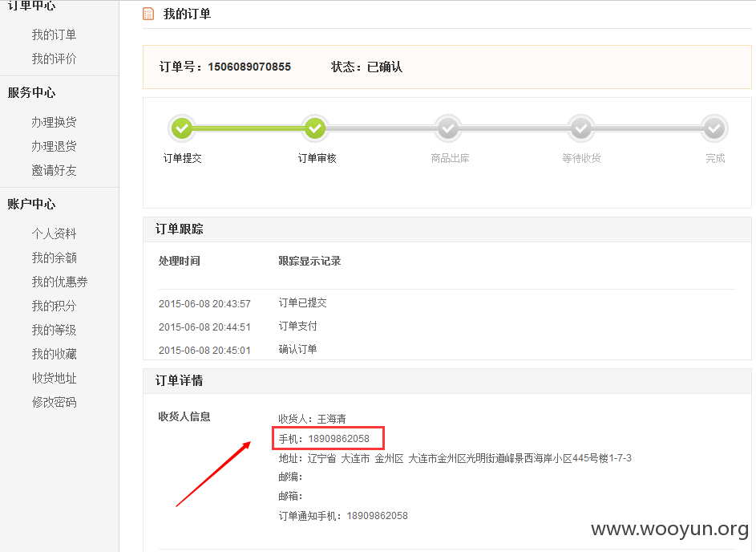Click the 账户中心 sidebar heading

[x=31, y=204]
